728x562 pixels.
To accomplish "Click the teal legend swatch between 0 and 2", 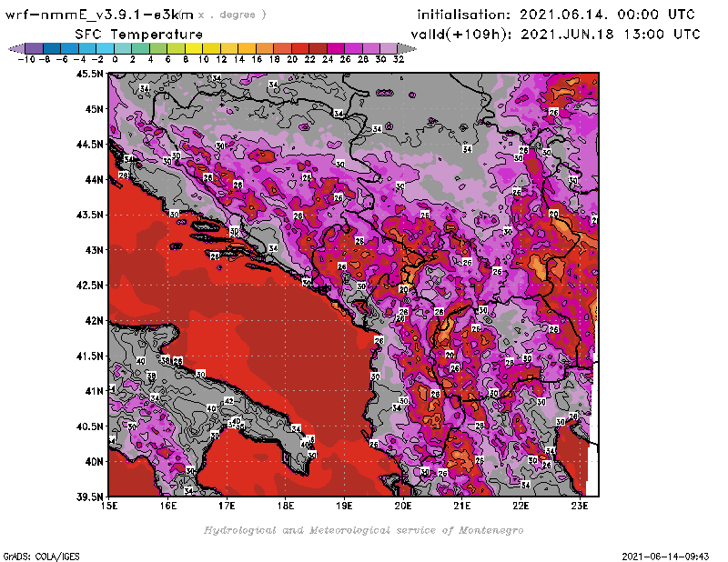I will (123, 48).
